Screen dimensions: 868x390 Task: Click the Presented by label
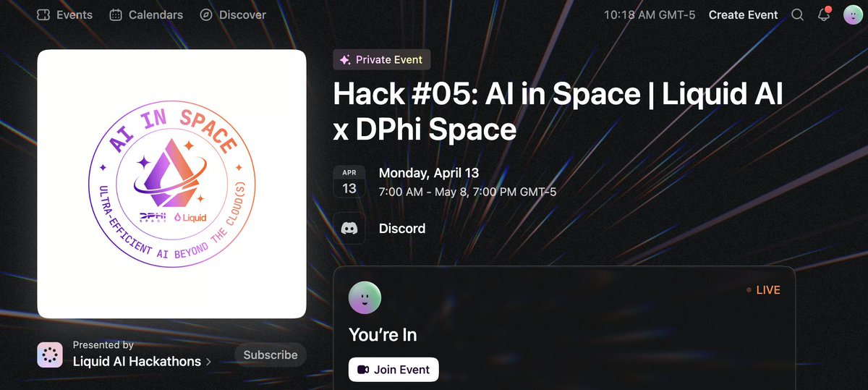point(103,345)
